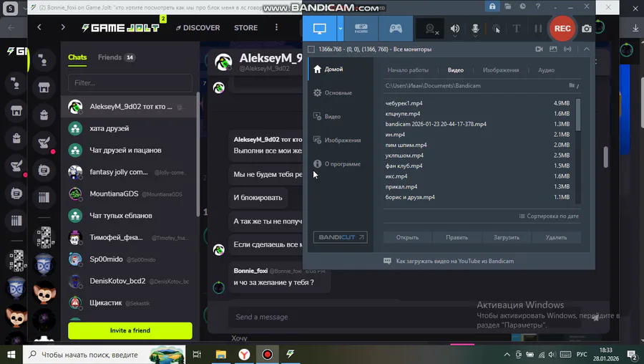Open Windows Task View
This screenshot has width=644, height=364.
[x=197, y=354]
